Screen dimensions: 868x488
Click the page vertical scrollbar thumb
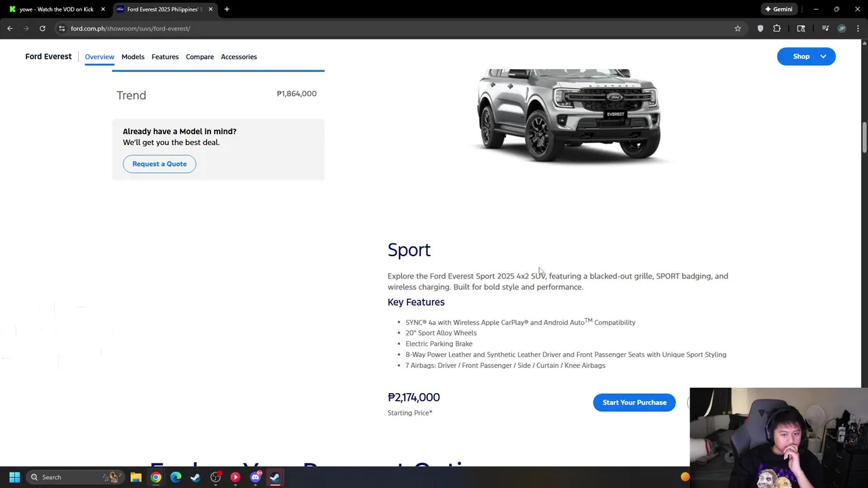(864, 138)
